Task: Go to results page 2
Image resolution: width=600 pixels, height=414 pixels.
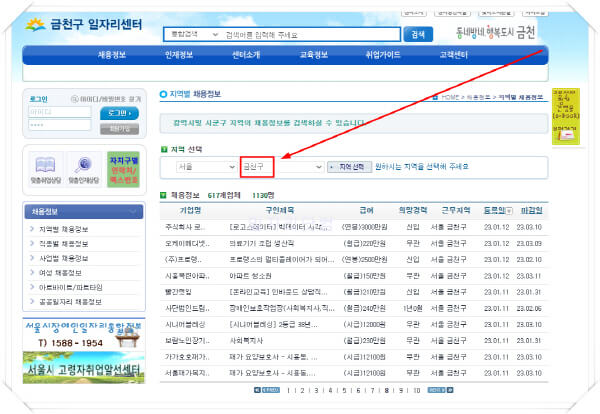Action: tap(302, 390)
